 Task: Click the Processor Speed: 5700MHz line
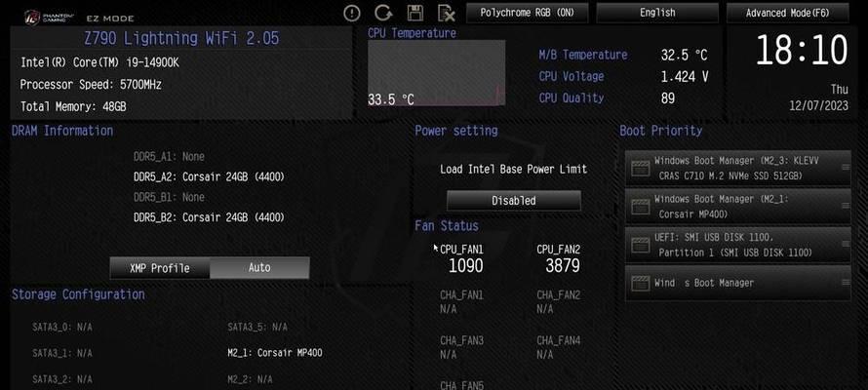[x=91, y=85]
